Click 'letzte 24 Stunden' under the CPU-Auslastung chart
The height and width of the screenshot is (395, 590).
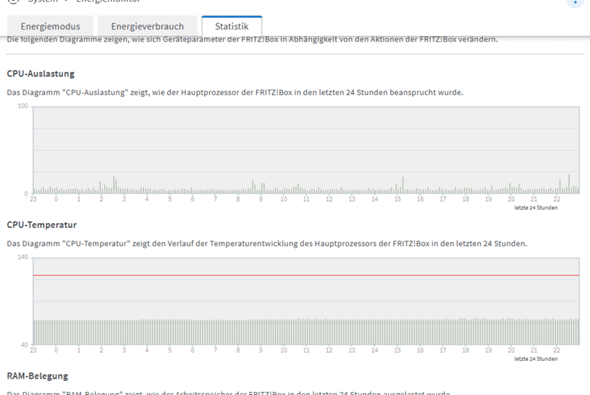pyautogui.click(x=536, y=208)
